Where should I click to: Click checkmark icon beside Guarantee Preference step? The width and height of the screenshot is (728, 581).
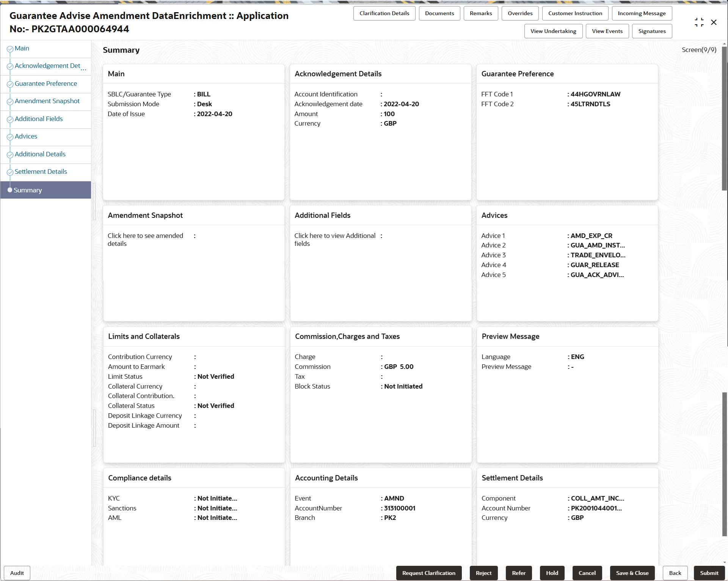(10, 84)
